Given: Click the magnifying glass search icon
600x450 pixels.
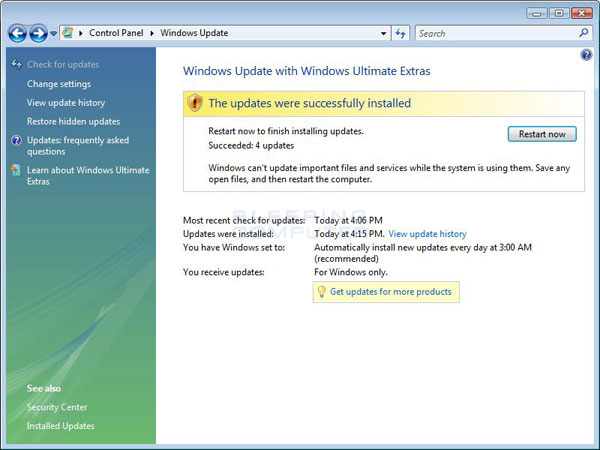Looking at the screenshot, I should pos(584,33).
